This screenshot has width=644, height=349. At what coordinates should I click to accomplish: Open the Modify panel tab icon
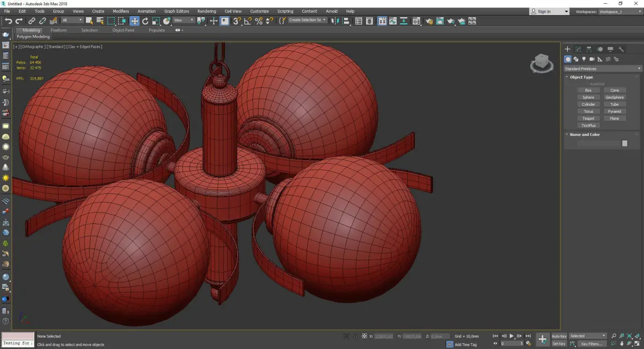click(x=578, y=49)
